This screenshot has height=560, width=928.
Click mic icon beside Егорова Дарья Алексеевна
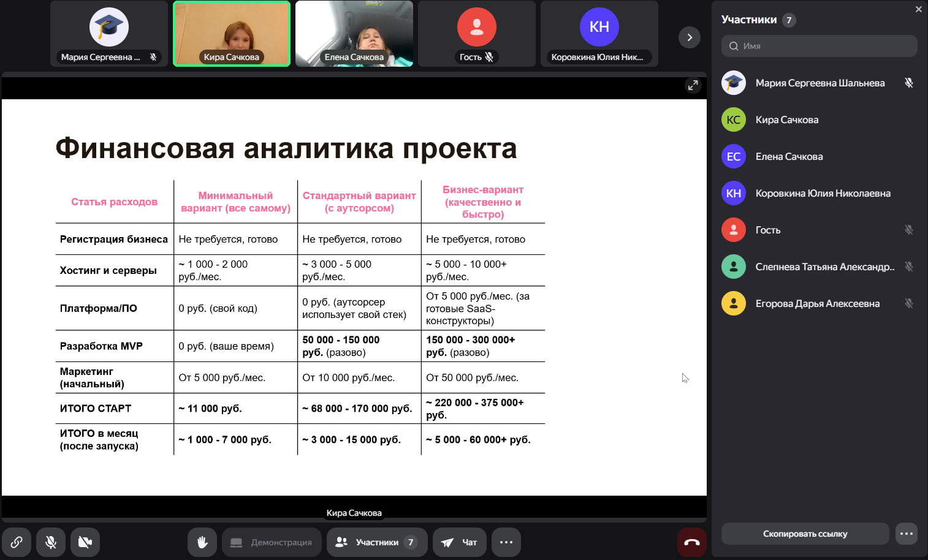(909, 303)
